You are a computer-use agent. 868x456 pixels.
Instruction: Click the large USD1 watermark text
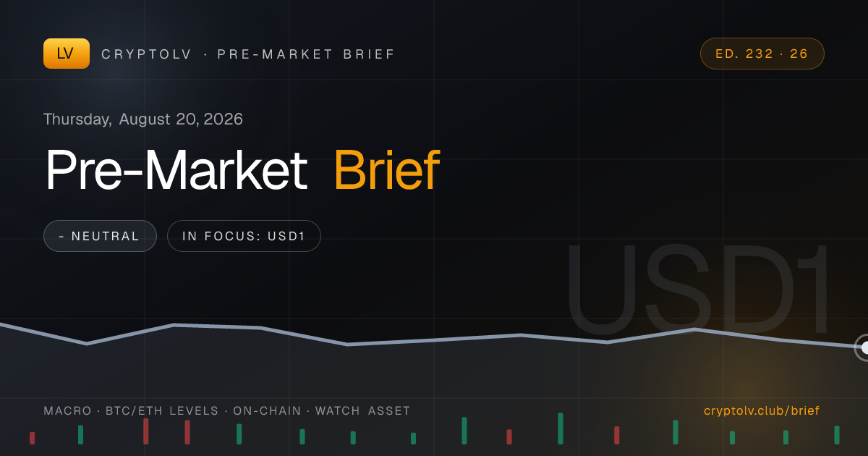(x=697, y=290)
